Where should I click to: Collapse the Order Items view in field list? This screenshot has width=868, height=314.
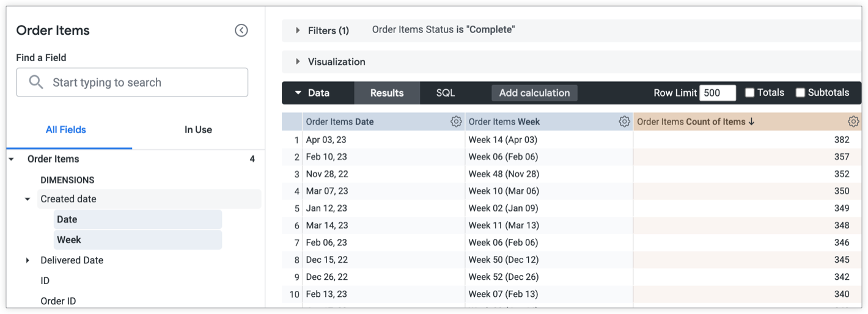click(x=11, y=159)
